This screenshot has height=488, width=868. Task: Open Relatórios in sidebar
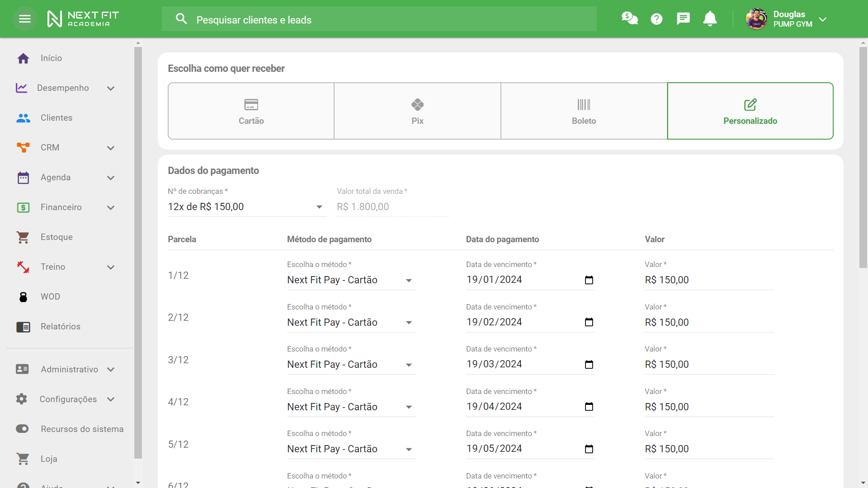point(60,327)
